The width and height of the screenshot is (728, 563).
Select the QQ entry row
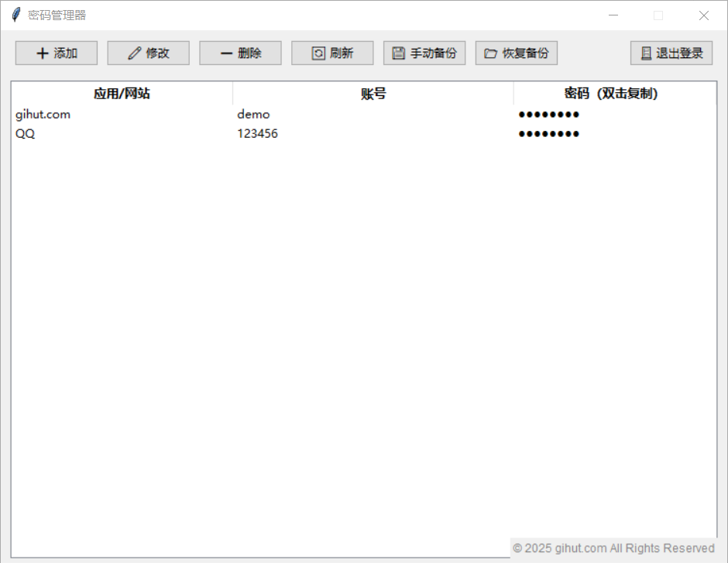tap(26, 134)
